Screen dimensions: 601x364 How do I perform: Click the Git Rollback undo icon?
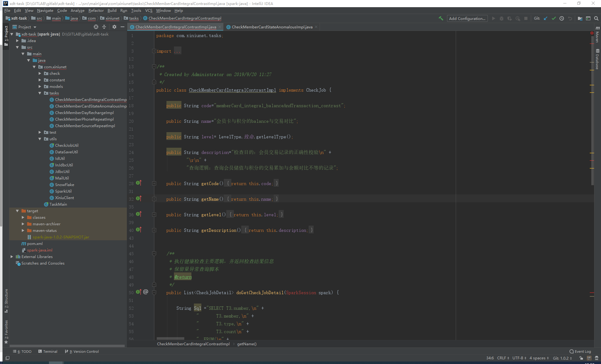(570, 18)
